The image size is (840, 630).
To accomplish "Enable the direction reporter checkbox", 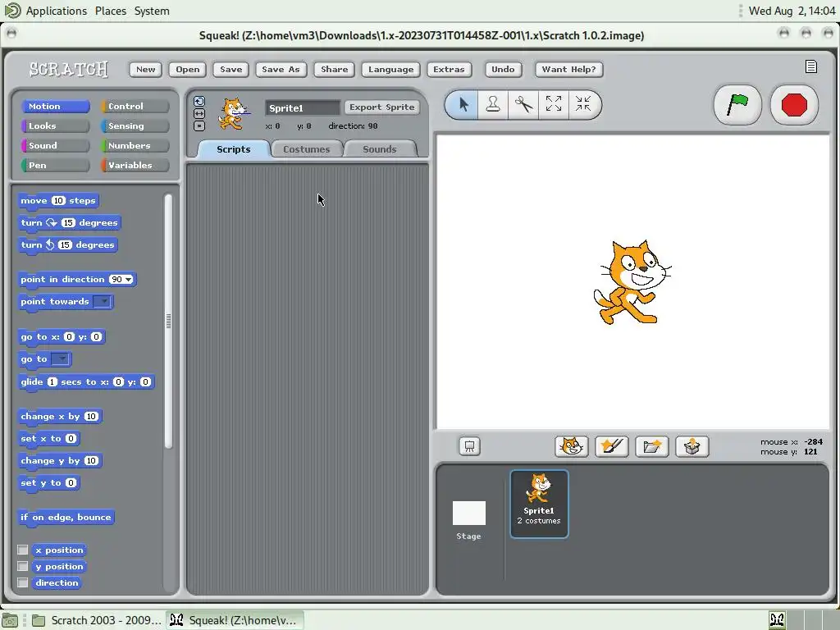I will coord(22,582).
